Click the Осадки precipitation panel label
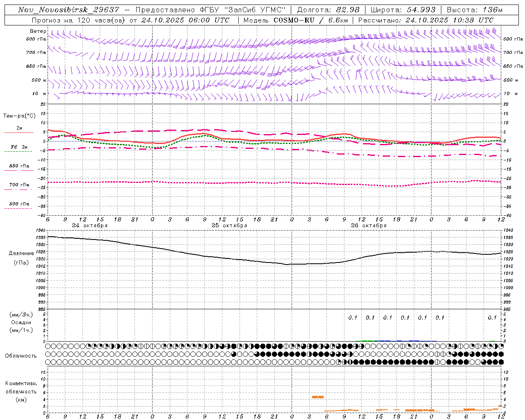 point(21,322)
